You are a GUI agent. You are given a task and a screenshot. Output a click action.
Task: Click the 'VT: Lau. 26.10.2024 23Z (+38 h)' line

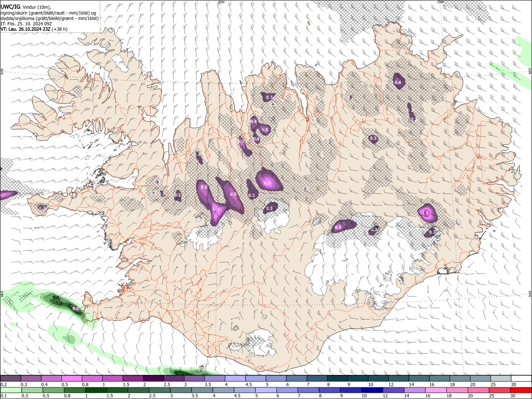point(34,29)
